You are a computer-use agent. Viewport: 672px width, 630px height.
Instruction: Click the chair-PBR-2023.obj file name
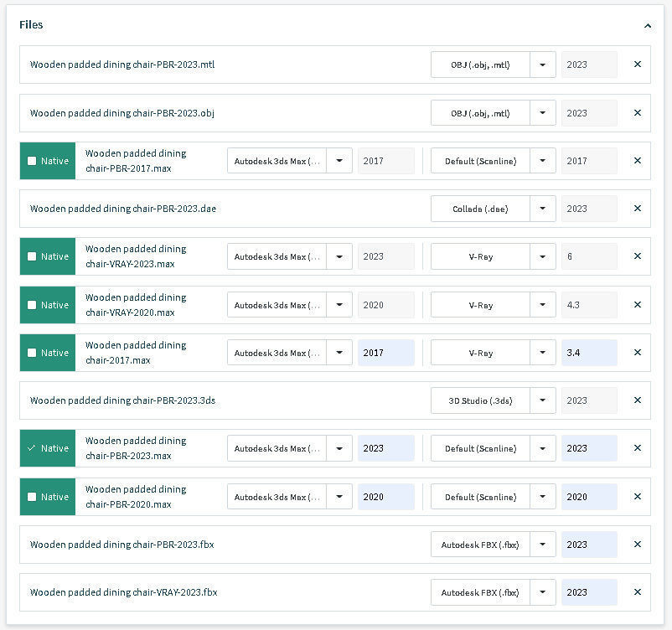coord(122,113)
